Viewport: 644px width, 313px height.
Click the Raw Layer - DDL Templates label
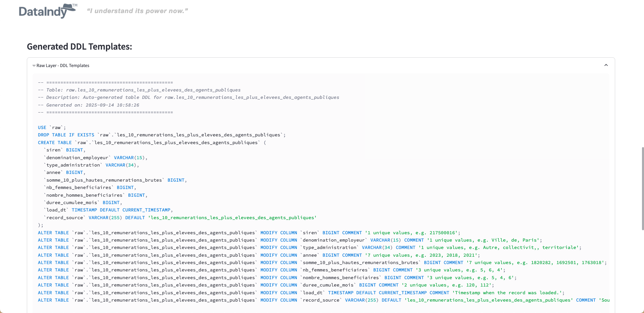[63, 65]
